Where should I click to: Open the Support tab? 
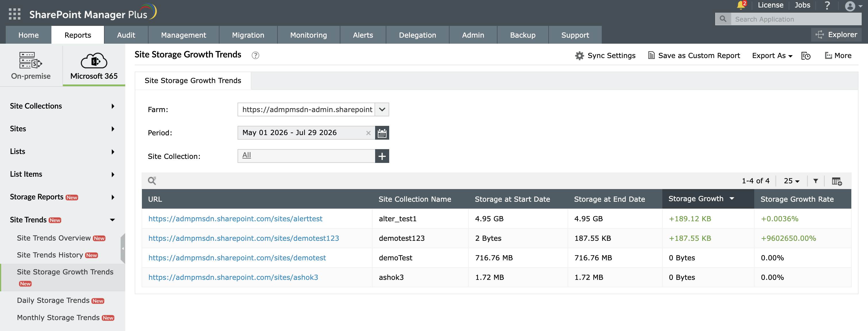[575, 35]
